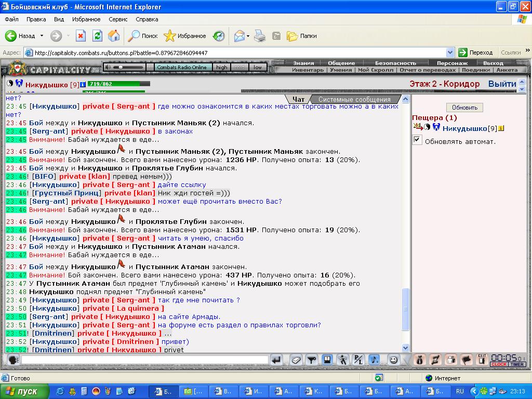The height and width of the screenshot is (399, 532).
Task: Click the radio pause button
Action: point(150,67)
